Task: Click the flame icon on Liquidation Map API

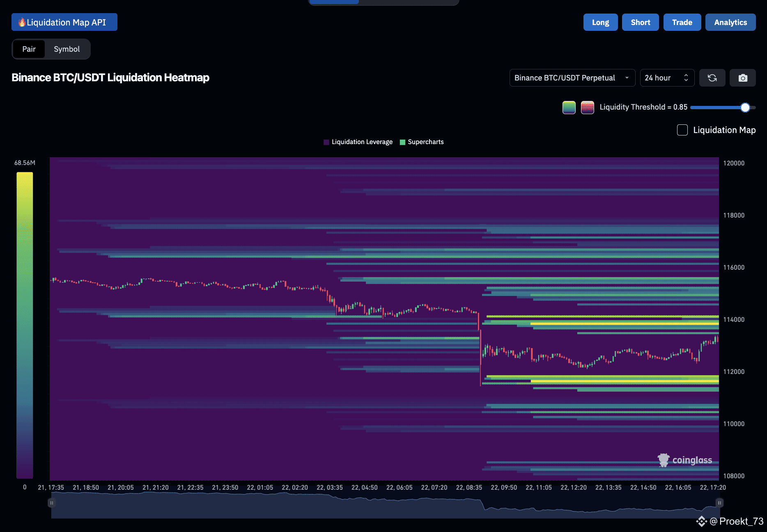Action: pos(22,22)
